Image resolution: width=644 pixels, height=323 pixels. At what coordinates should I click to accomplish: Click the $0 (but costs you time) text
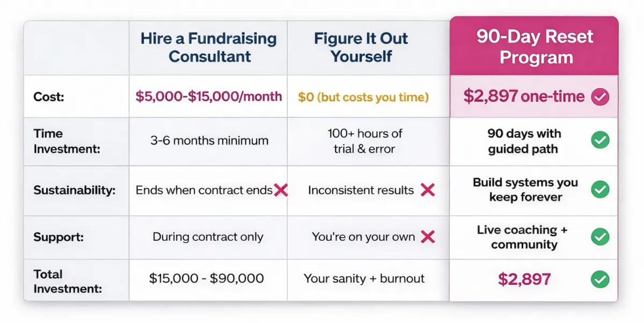click(363, 97)
